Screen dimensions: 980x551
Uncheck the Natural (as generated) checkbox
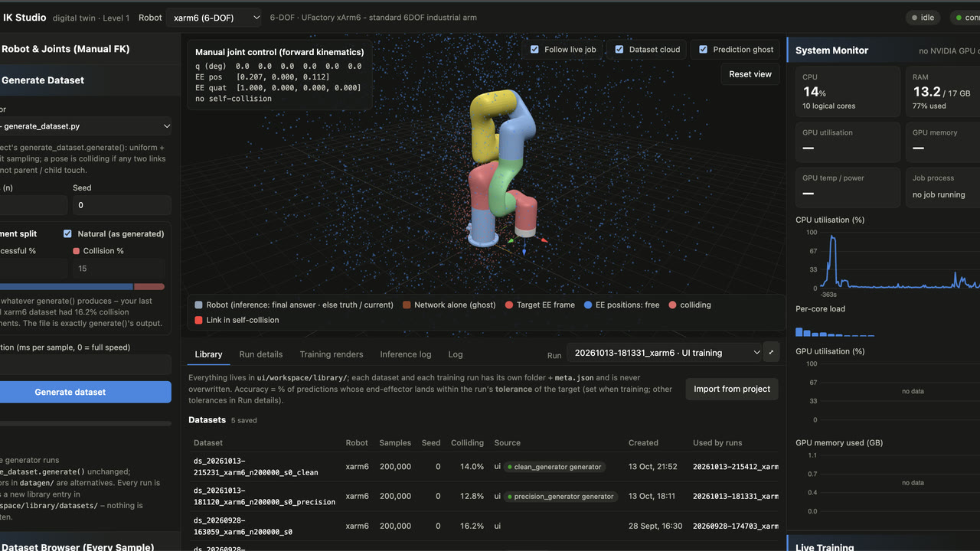[x=67, y=234]
